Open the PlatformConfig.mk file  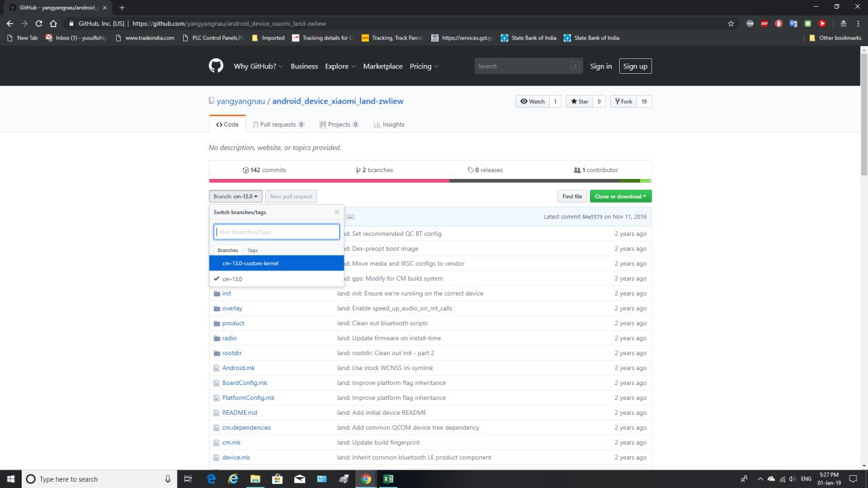[x=248, y=398]
